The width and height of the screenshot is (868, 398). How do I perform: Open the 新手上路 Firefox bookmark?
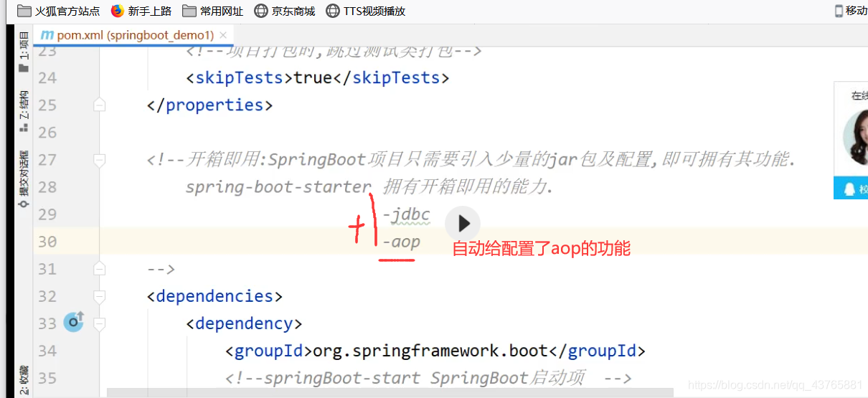[141, 11]
